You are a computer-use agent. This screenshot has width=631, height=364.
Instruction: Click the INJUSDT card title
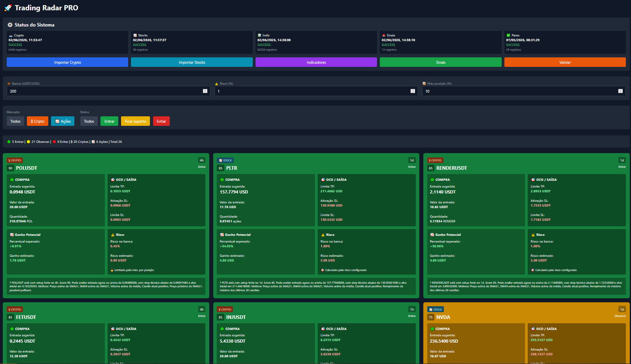coord(236,317)
